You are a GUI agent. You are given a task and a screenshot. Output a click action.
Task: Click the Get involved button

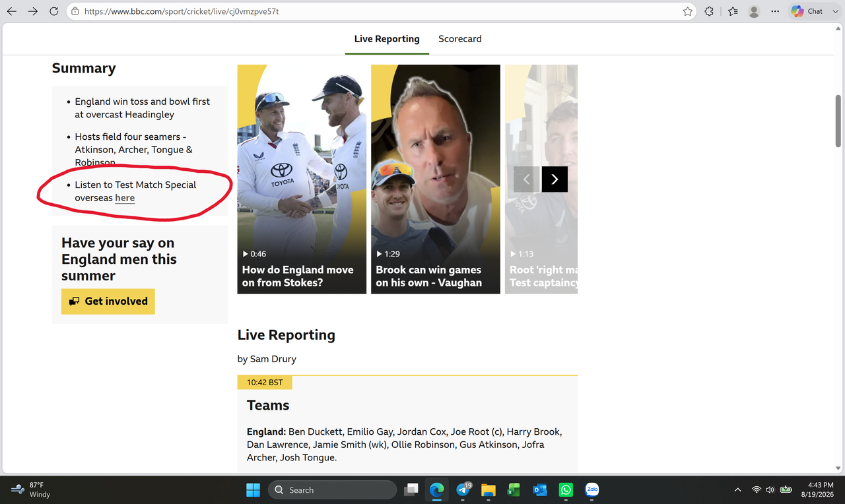point(108,301)
